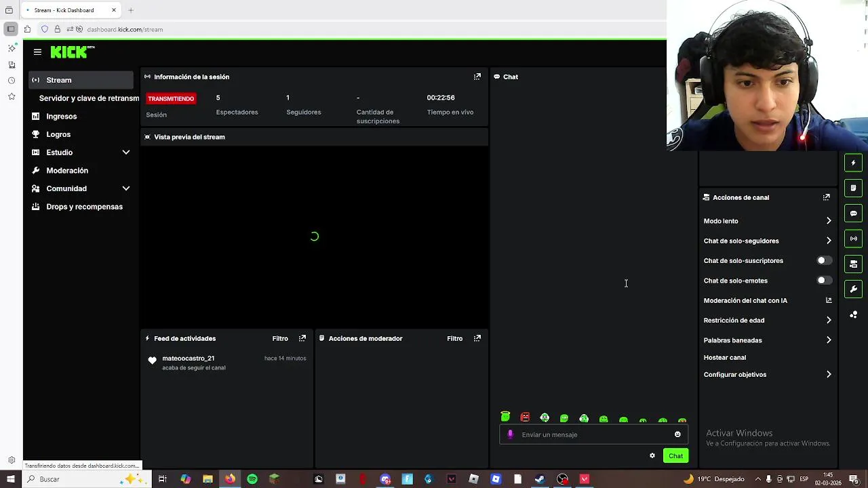Open Modo lento options arrow
Image resolution: width=868 pixels, height=488 pixels.
tap(829, 221)
